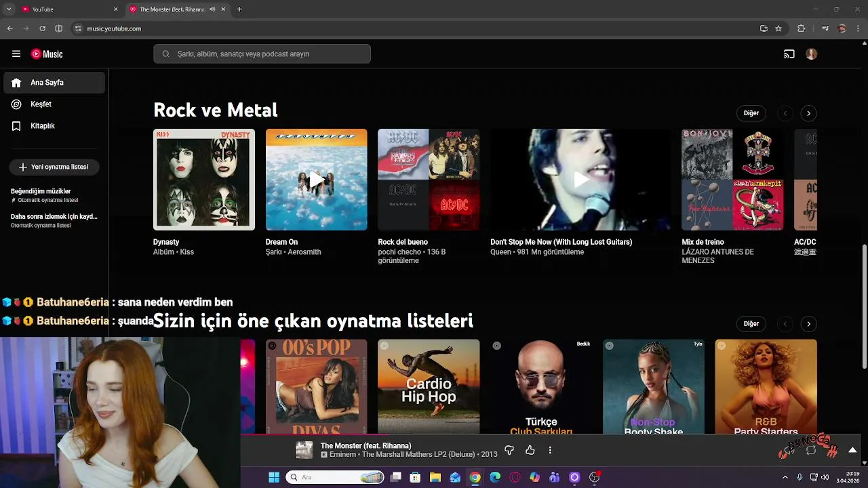Click Diğer for öne çıkan oynatma listeleri

pos(751,324)
